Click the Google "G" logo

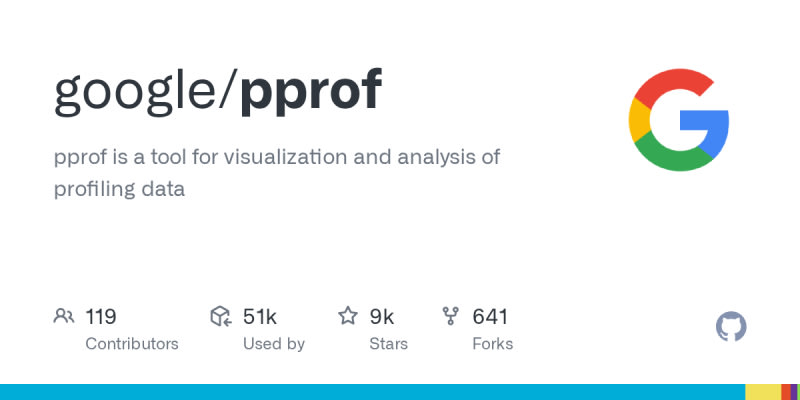pos(680,120)
